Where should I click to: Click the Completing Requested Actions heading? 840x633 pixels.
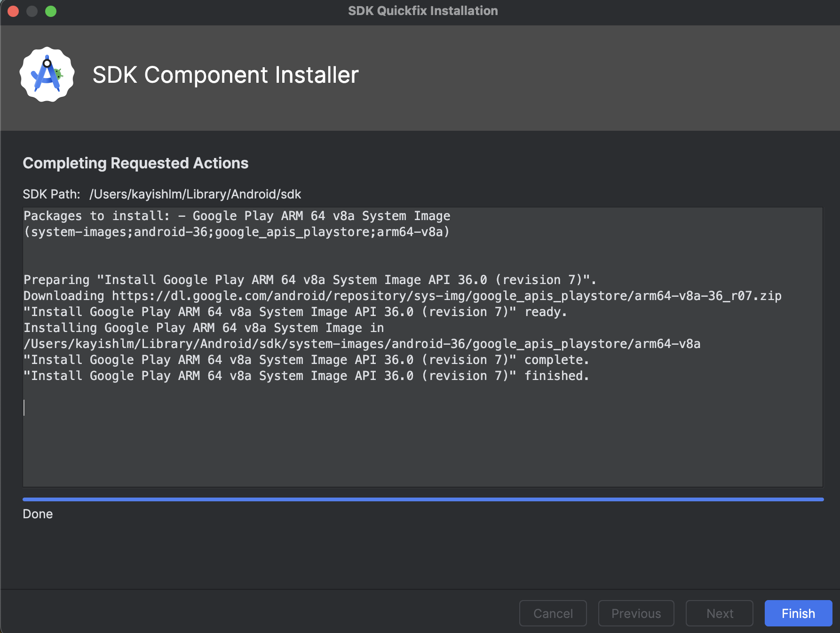click(x=135, y=163)
